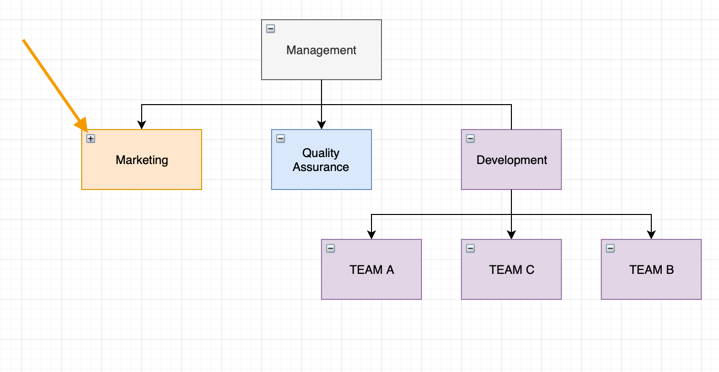This screenshot has height=372, width=719.
Task: Expand the Marketing node with plus icon
Action: click(x=91, y=139)
